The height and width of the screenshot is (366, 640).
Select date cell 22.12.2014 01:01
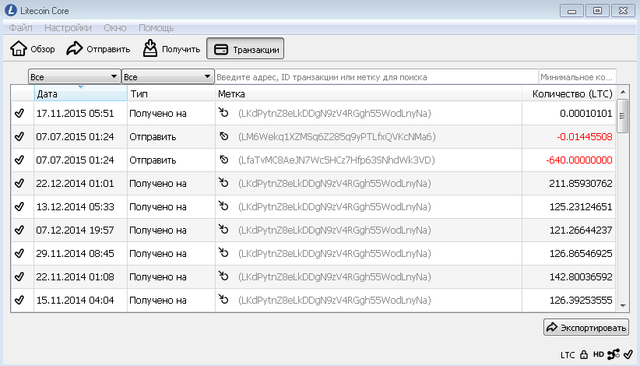80,183
